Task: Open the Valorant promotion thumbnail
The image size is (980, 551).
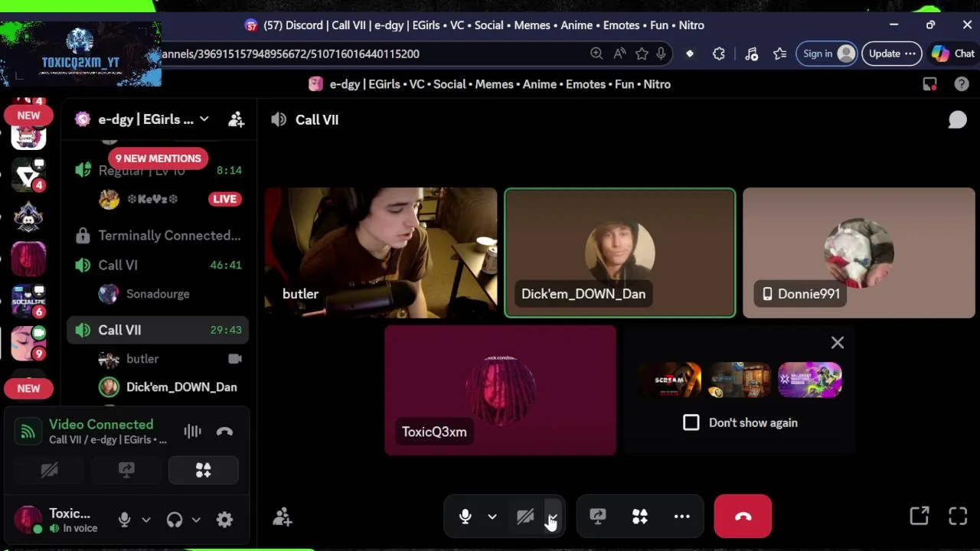Action: click(x=810, y=380)
